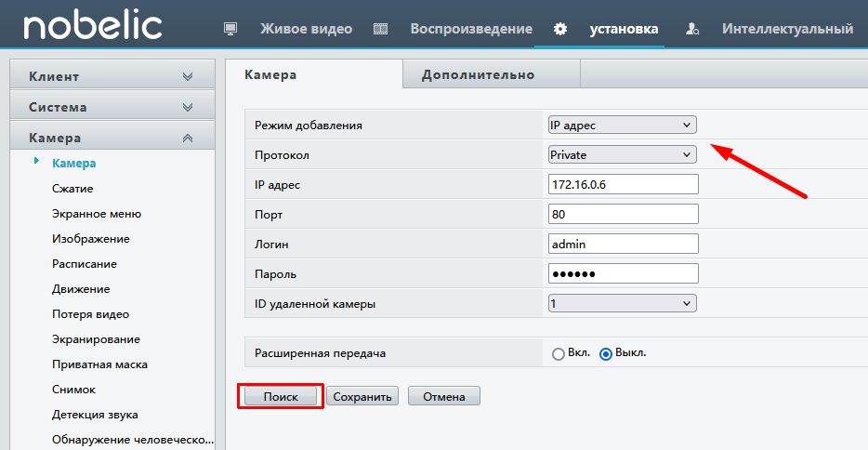The width and height of the screenshot is (868, 450).
Task: Open Сжатие in the sidebar
Action: pyautogui.click(x=72, y=189)
